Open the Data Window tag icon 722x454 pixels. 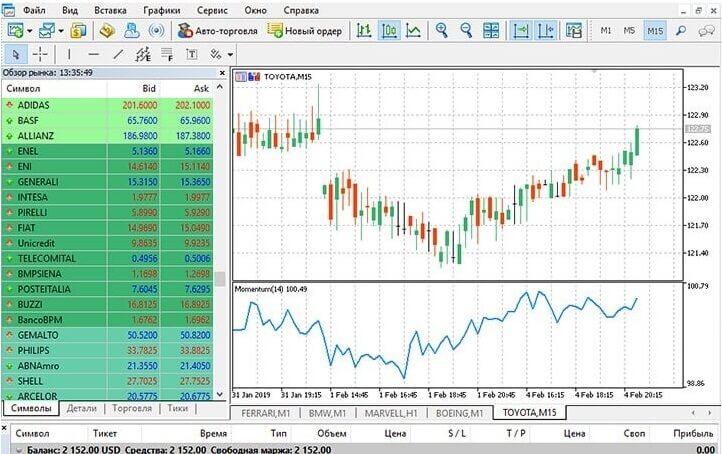107,31
